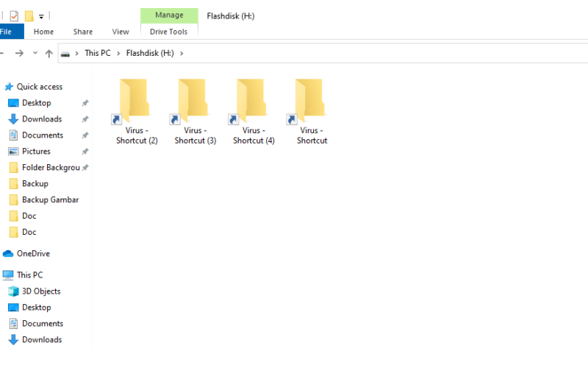Click the pin icon next to Folder Backgrou
588x368 pixels.
point(85,168)
